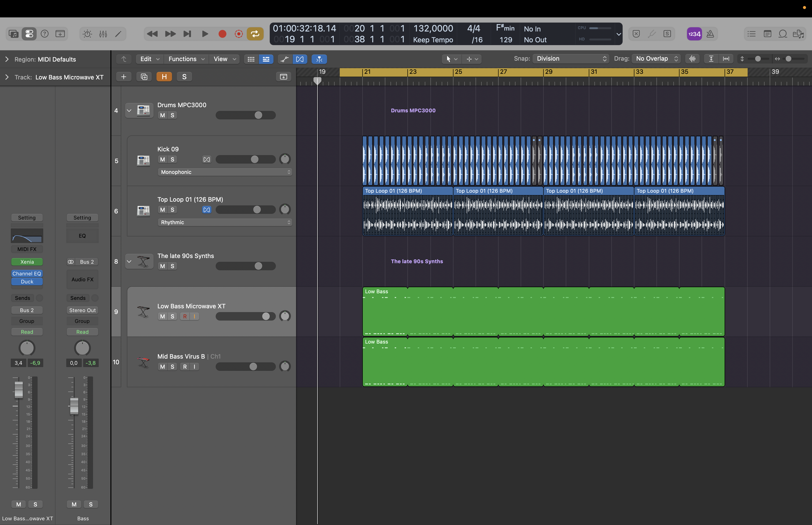Open the Loop Browser icon

[x=783, y=34]
